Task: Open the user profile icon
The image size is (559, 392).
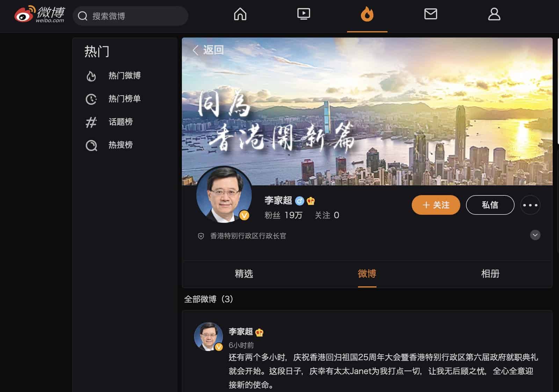Action: click(x=494, y=14)
